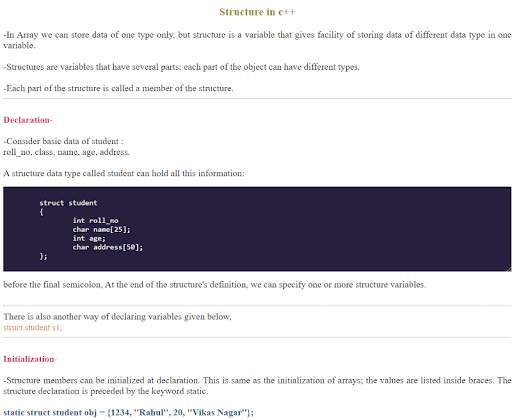Image resolution: width=512 pixels, height=420 pixels.
Task: Click the 'Structures are variables that have several parts' sentence
Action: point(181,67)
